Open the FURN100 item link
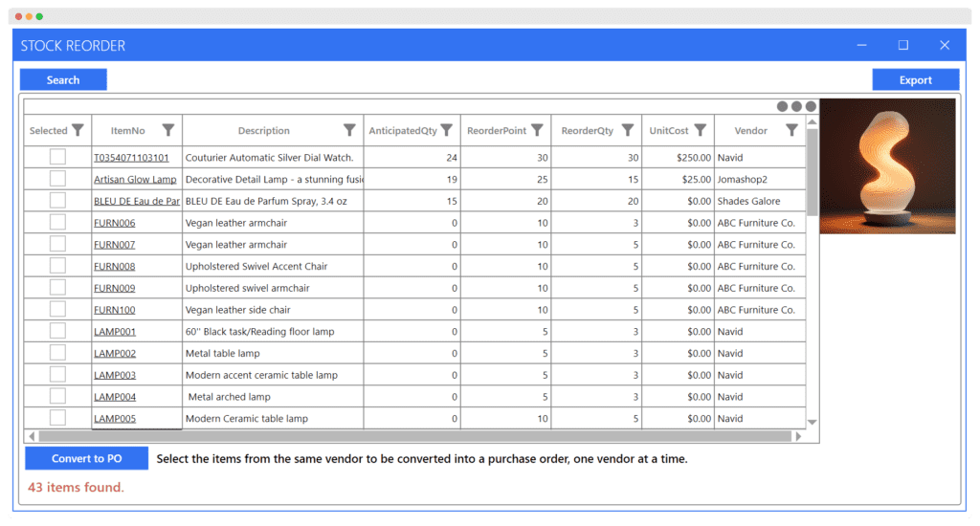Image resolution: width=980 pixels, height=526 pixels. tap(115, 310)
